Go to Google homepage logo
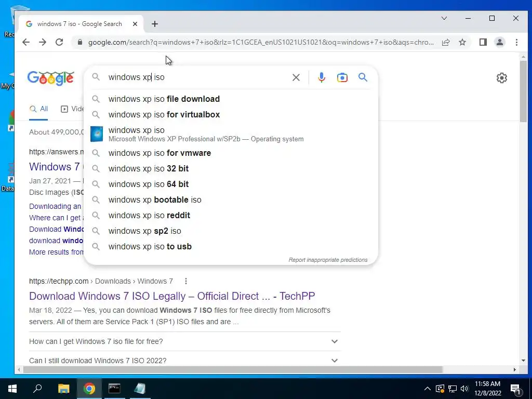 51,78
